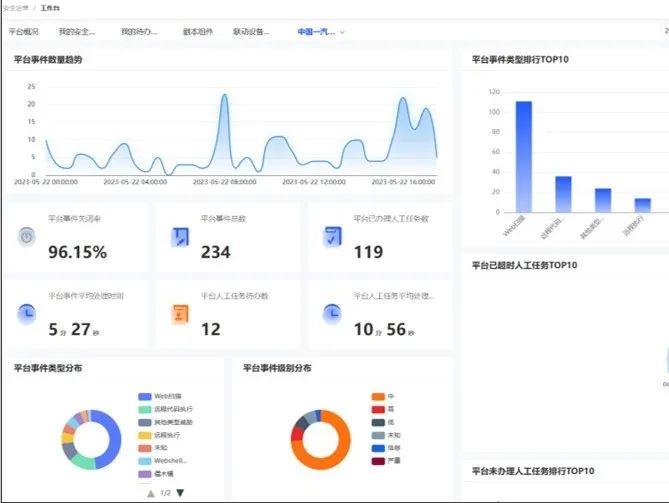Go to the previous legend page arrow
Viewport: 669px width, 503px height.
[151, 493]
